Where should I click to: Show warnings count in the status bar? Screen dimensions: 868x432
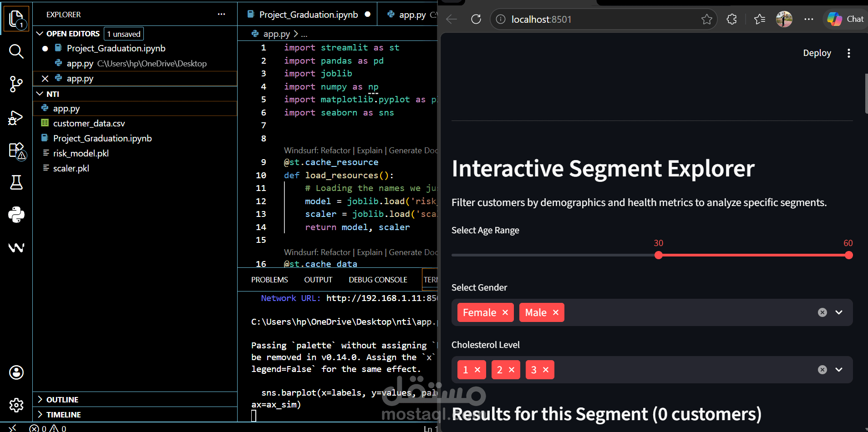(x=58, y=428)
